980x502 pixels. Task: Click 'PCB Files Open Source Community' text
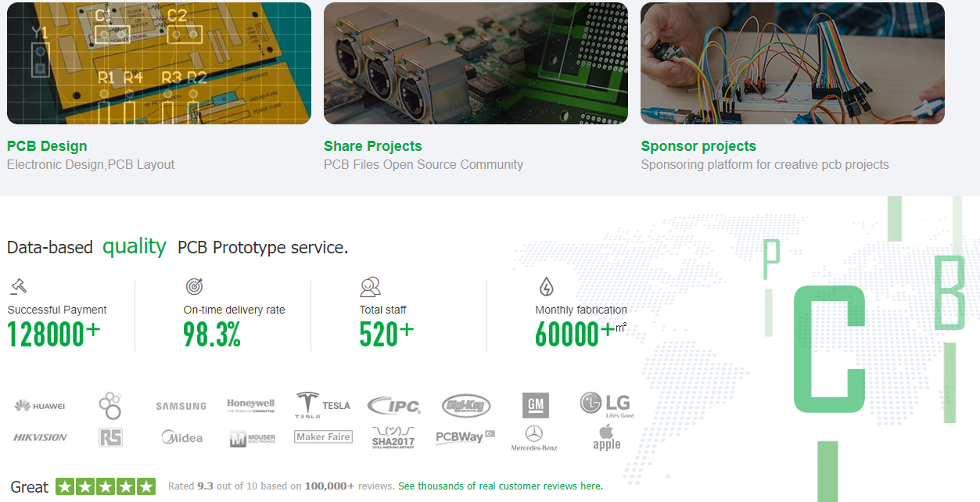423,165
